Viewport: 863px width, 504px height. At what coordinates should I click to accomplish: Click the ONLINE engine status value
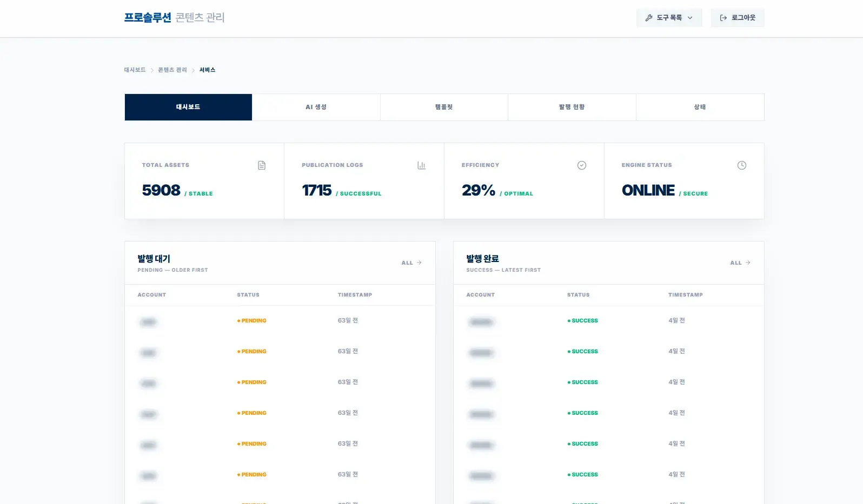click(x=648, y=190)
